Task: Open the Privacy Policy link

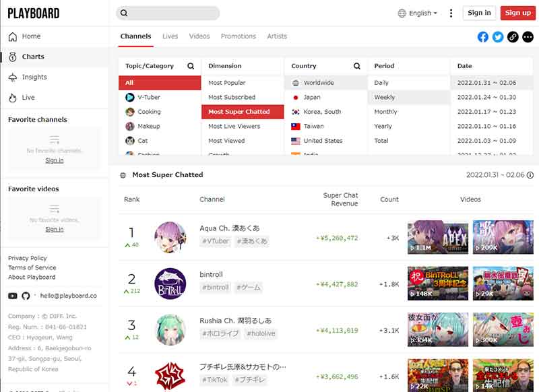Action: [x=28, y=258]
